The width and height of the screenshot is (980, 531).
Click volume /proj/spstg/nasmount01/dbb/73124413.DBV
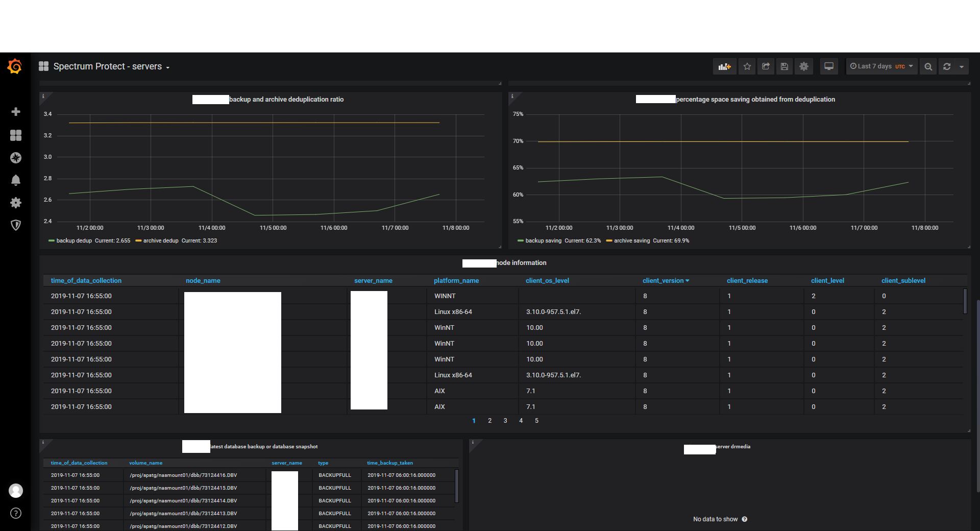(183, 514)
